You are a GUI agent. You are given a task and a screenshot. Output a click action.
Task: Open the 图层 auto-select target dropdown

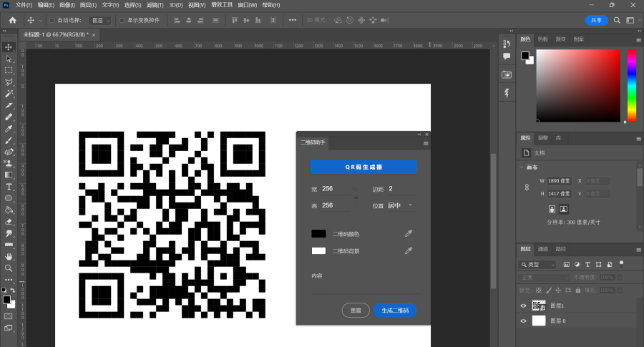(100, 20)
